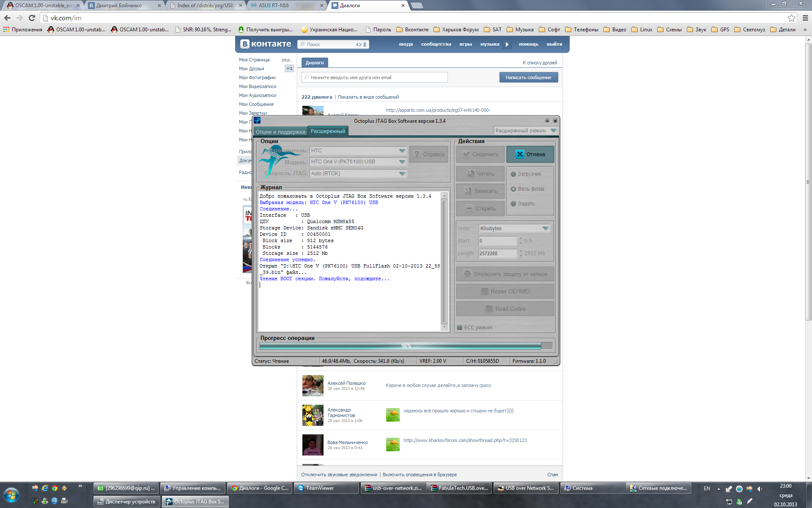This screenshot has width=812, height=508.
Task: Bookmark page with the star icon
Action: pyautogui.click(x=791, y=18)
